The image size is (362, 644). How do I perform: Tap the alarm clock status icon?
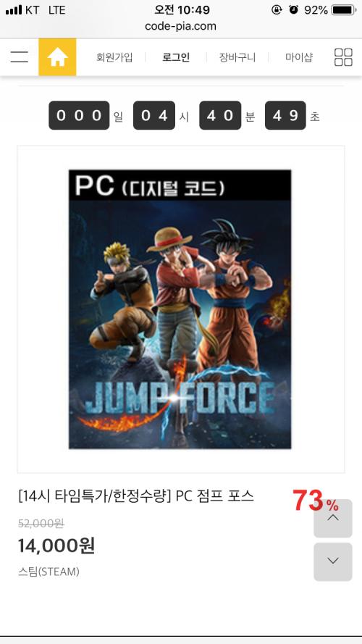point(294,10)
